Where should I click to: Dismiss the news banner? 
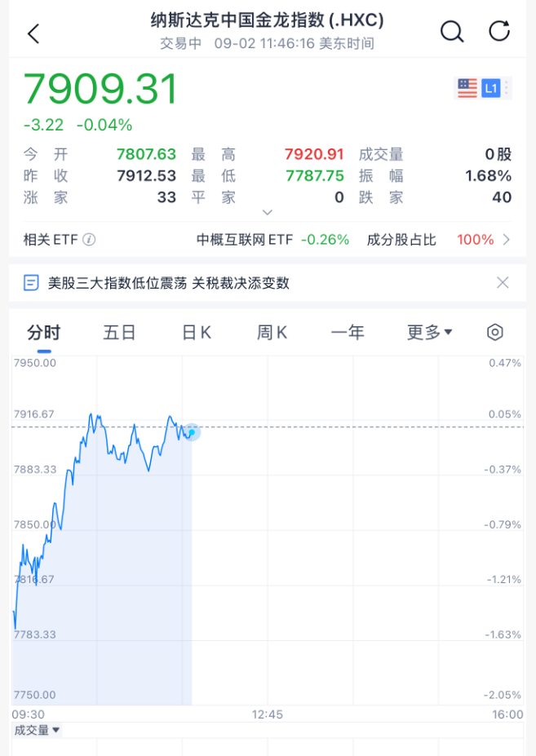click(x=503, y=282)
